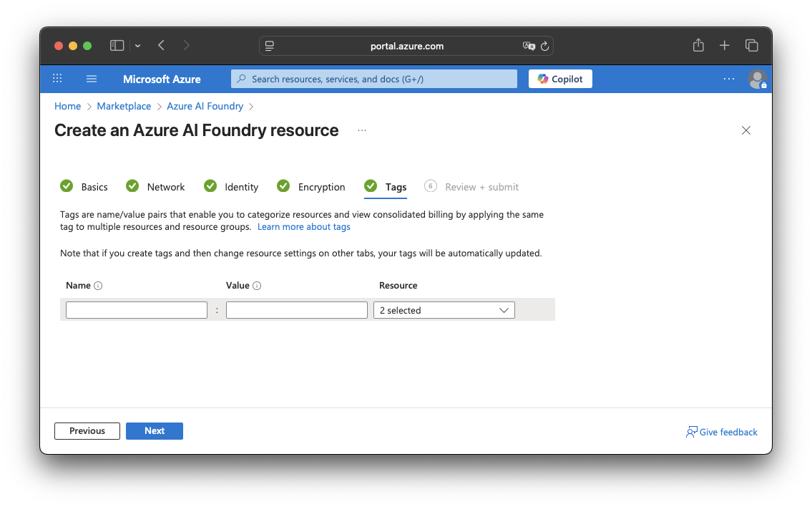Open the Azure portal apps grid icon
This screenshot has height=507, width=812.
click(57, 79)
